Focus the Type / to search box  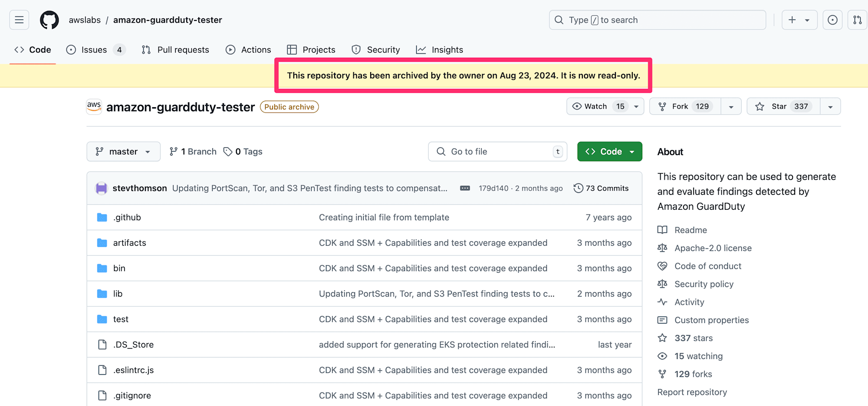[x=658, y=20]
